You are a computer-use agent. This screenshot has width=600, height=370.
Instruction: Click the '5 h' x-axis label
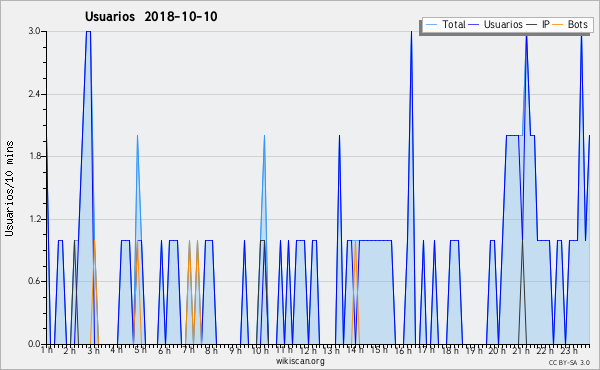(140, 350)
